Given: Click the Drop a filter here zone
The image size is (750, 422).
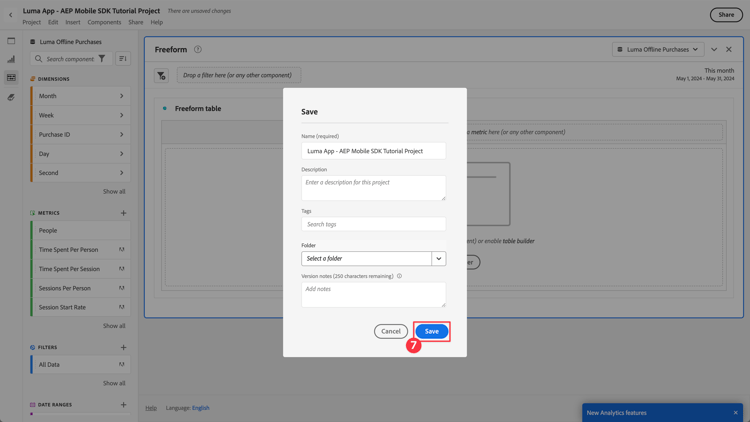Looking at the screenshot, I should (x=239, y=75).
